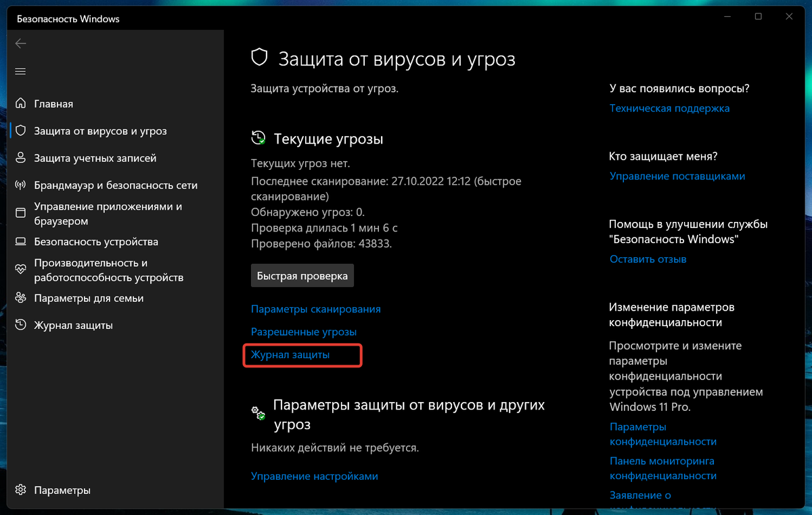Click the current threats refresh icon
This screenshot has height=515, width=812.
pyautogui.click(x=258, y=138)
